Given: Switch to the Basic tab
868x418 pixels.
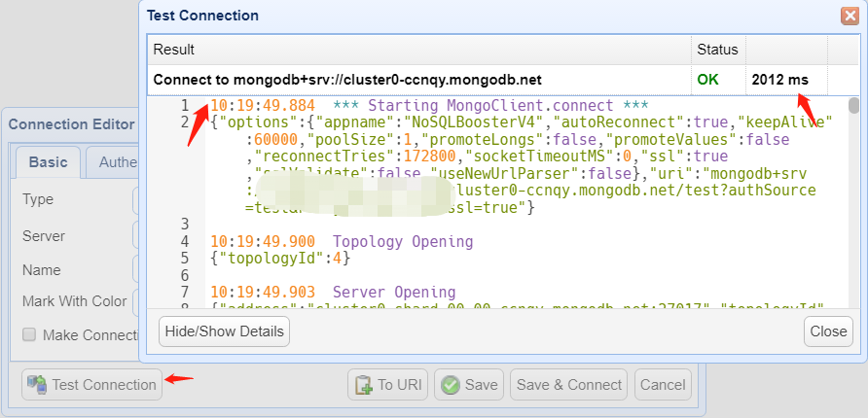Looking at the screenshot, I should (x=49, y=162).
